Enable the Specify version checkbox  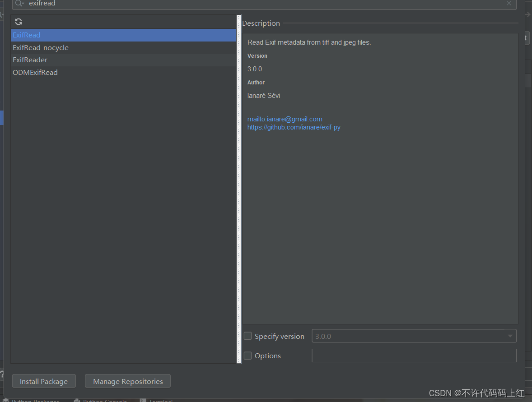pyautogui.click(x=247, y=336)
